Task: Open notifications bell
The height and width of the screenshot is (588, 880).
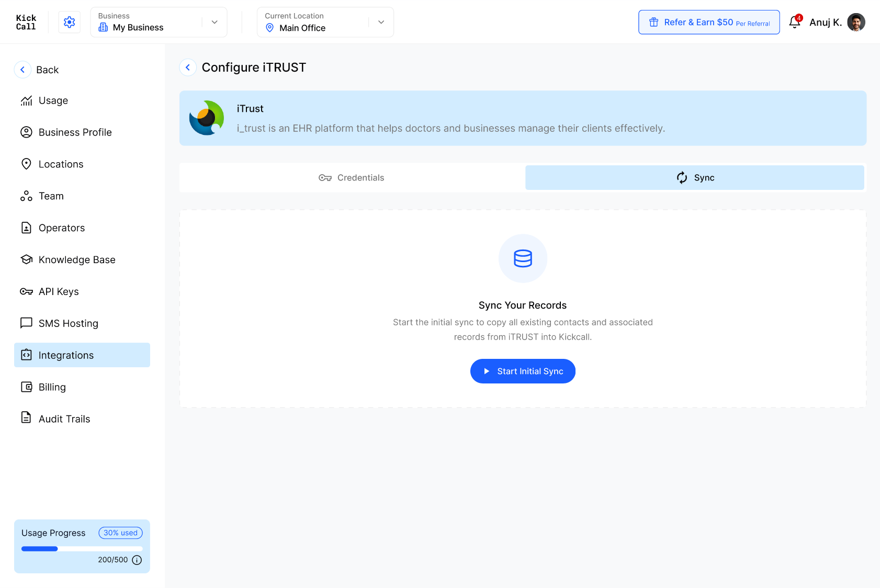Action: (x=794, y=22)
